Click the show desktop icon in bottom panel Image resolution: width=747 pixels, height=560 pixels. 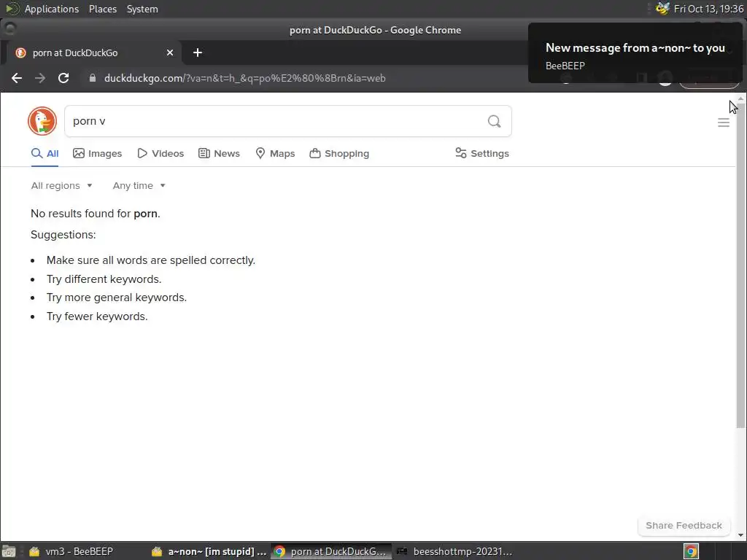pyautogui.click(x=9, y=551)
